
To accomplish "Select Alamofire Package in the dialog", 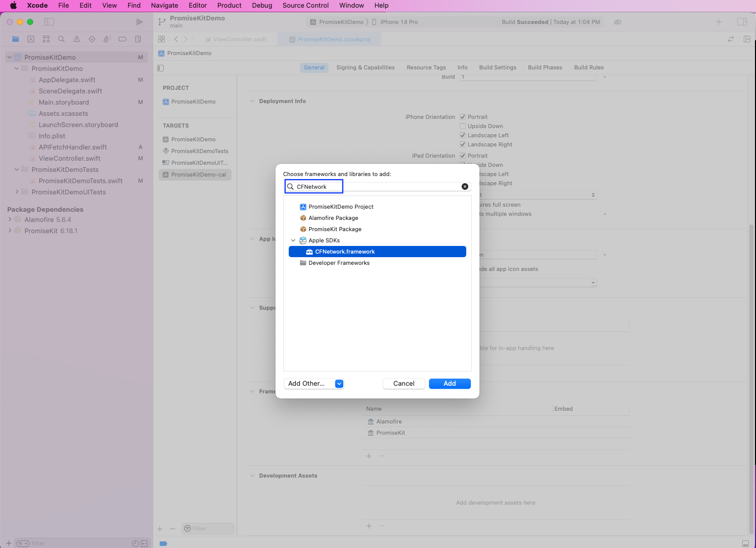I will coord(333,218).
